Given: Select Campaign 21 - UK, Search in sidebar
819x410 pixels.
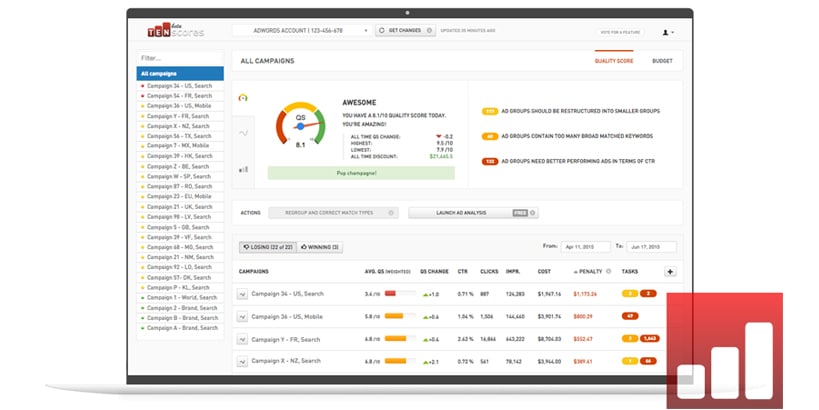Looking at the screenshot, I should [180, 207].
